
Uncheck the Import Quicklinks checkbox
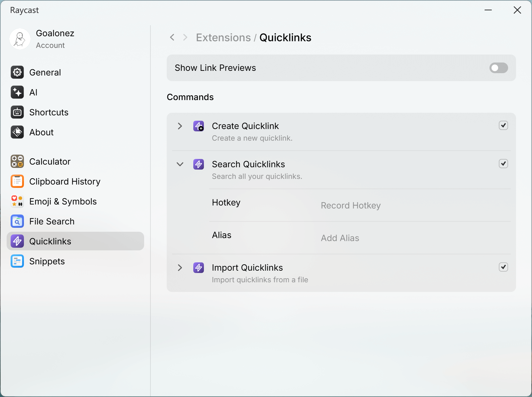tap(503, 267)
